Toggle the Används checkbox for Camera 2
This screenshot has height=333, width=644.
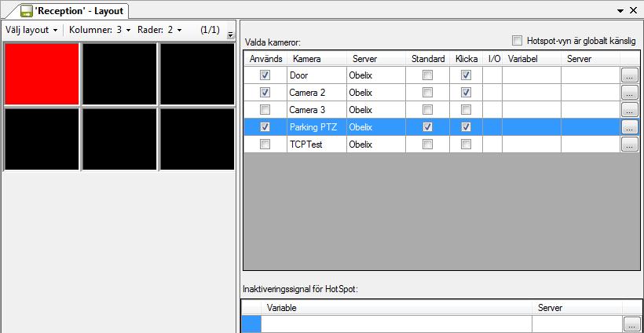(265, 93)
